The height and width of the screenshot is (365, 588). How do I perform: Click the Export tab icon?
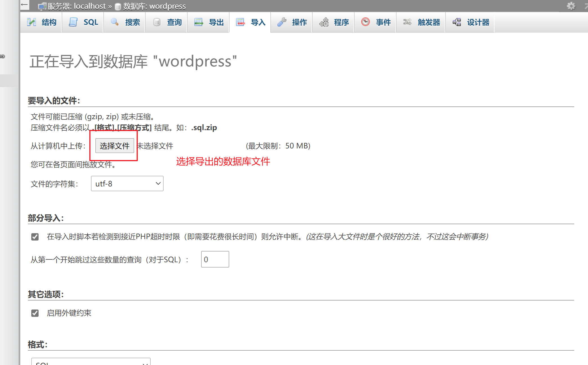click(x=199, y=22)
